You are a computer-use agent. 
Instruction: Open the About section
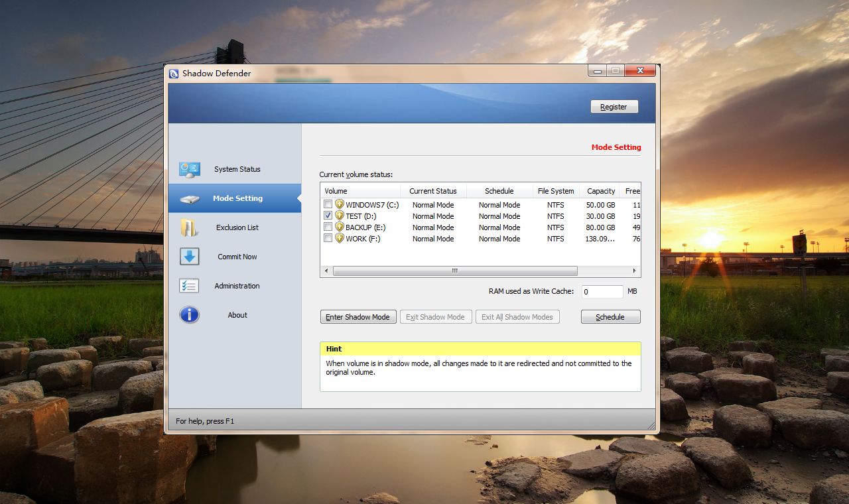click(235, 315)
